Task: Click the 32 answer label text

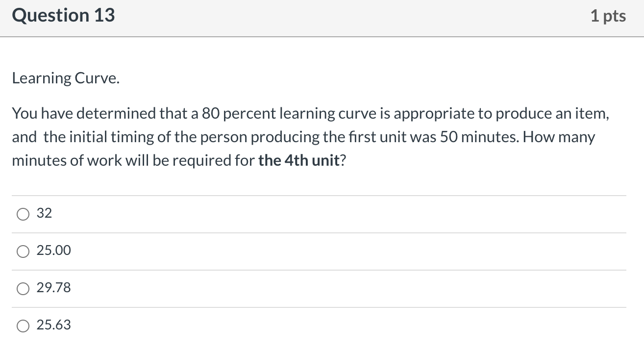Action: (45, 213)
